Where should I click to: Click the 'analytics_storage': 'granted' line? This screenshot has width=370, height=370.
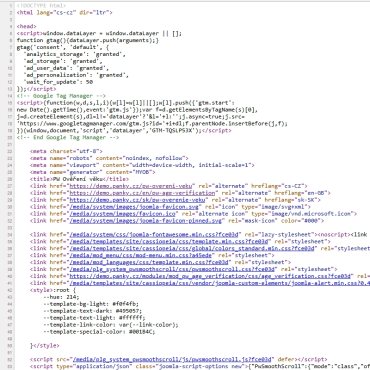(x=74, y=54)
